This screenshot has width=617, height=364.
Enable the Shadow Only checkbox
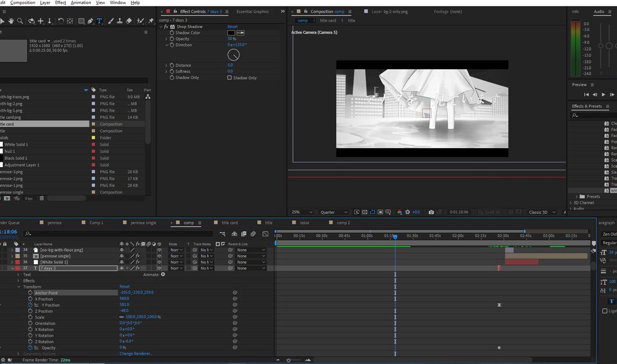(230, 78)
